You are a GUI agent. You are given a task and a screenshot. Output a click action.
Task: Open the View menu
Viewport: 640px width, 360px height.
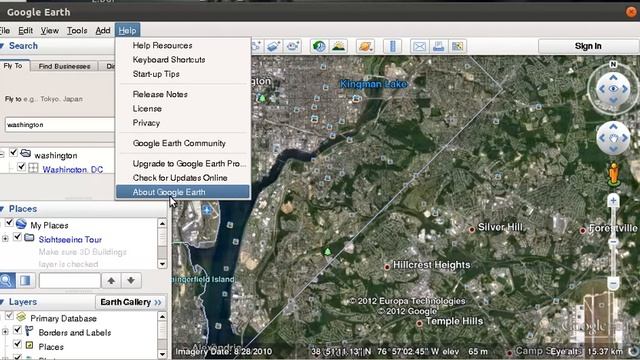[49, 30]
